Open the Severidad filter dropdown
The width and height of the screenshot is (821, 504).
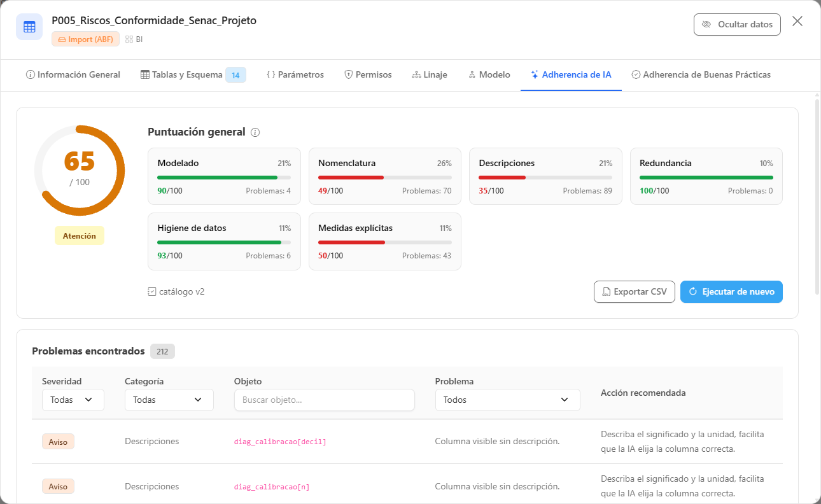[x=73, y=400]
